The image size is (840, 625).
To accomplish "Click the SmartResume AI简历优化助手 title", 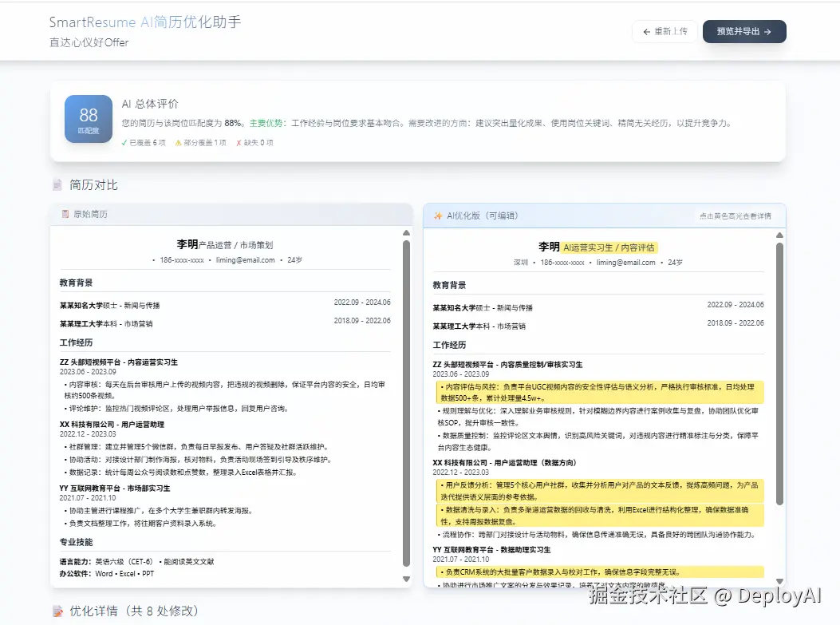I will 145,22.
